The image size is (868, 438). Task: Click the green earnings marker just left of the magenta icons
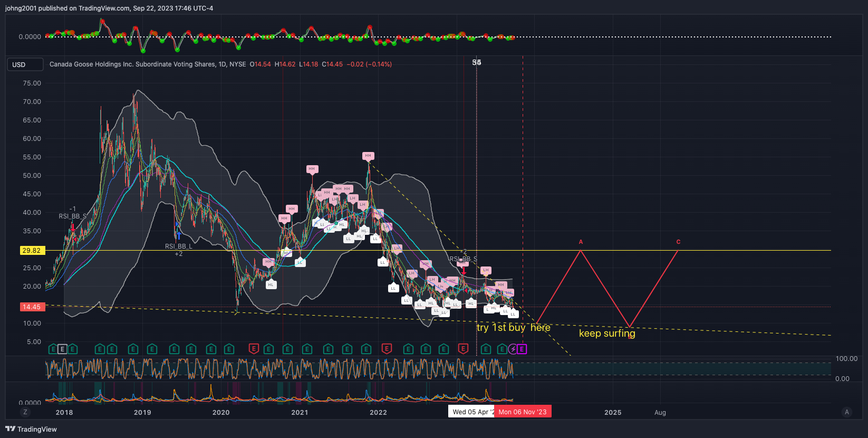click(x=502, y=349)
